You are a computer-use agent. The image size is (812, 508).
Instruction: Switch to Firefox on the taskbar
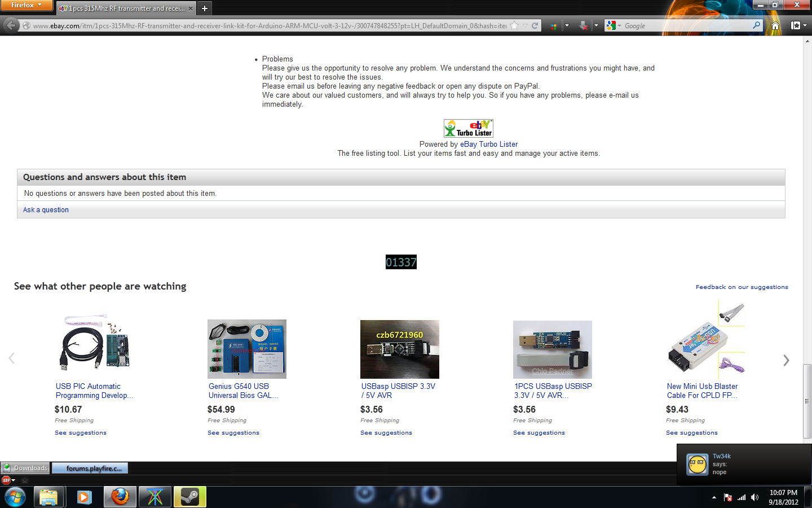pyautogui.click(x=120, y=497)
